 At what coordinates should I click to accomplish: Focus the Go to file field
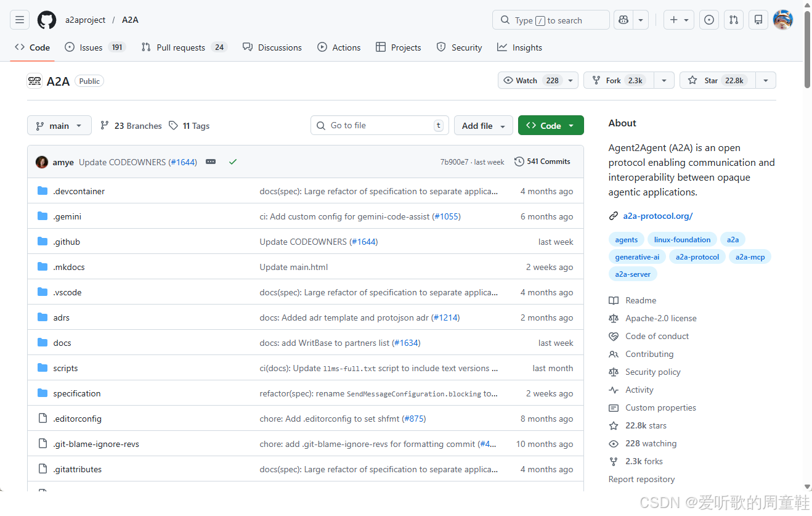[380, 126]
